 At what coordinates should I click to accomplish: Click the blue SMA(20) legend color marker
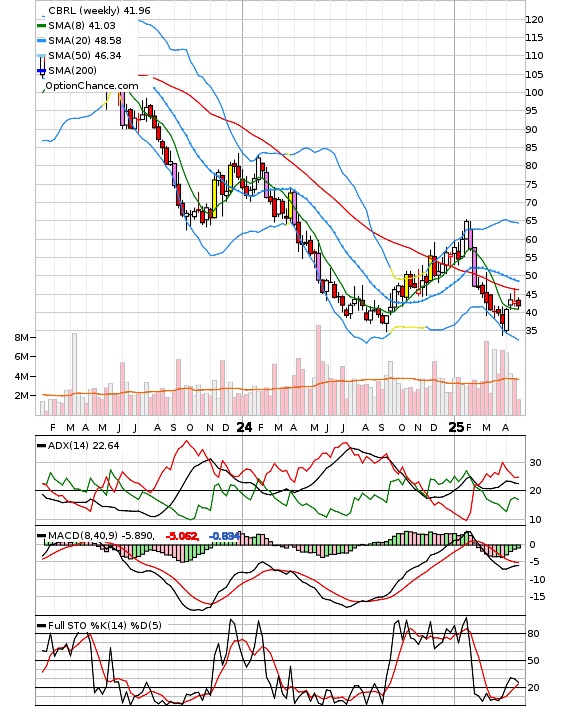[41, 41]
